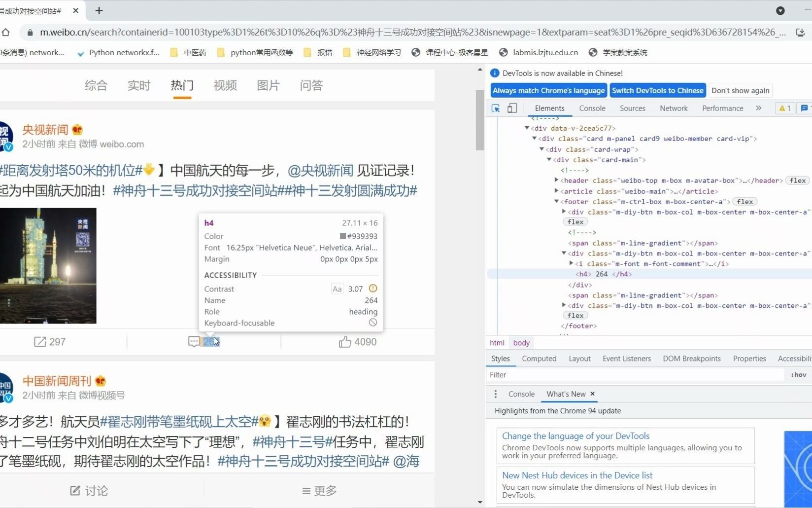Collapse the div data-v-2cea5c77 node
812x508 pixels.
(527, 128)
